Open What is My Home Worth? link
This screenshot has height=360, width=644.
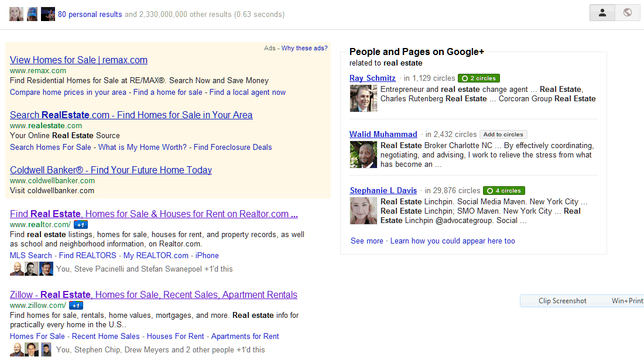142,148
